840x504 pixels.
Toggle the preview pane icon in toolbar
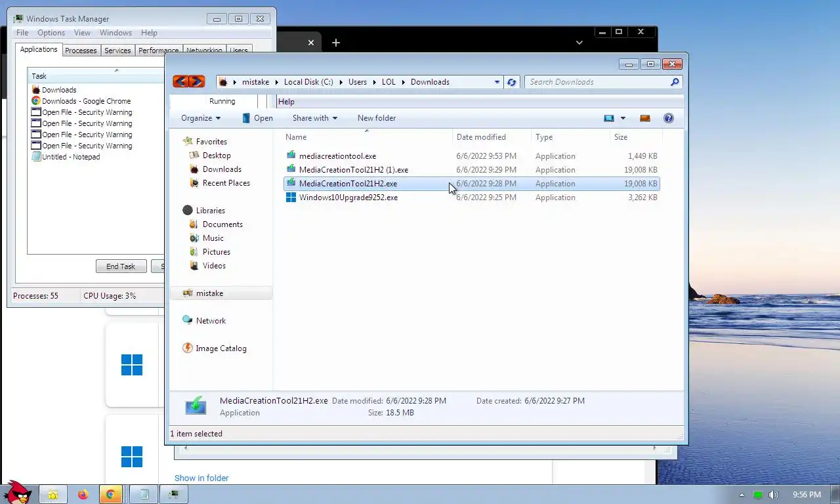645,118
